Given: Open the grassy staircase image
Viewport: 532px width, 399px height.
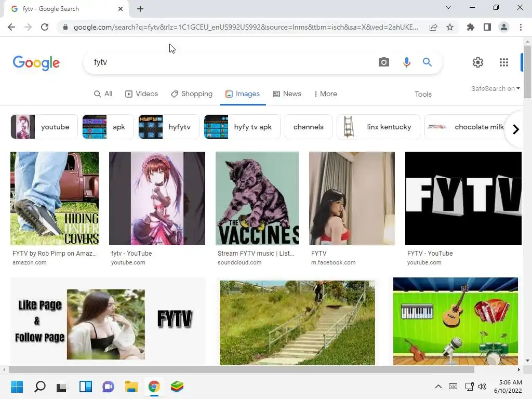Looking at the screenshot, I should (x=297, y=323).
